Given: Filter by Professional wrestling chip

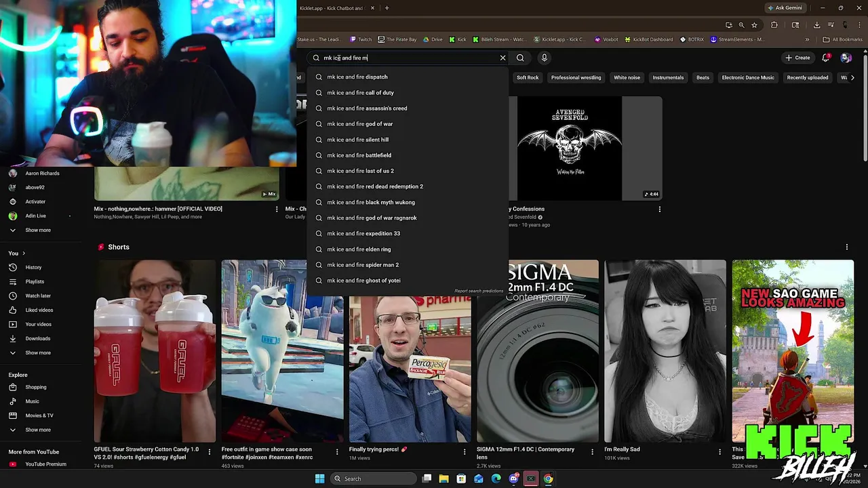Looking at the screenshot, I should pyautogui.click(x=576, y=77).
